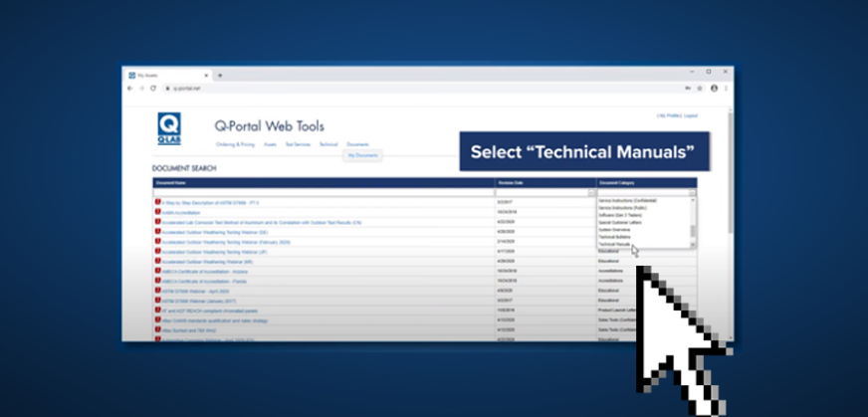The width and height of the screenshot is (868, 417).
Task: Click PDF icon for Atlas Suntest and 765 W/m2
Action: pos(157,330)
